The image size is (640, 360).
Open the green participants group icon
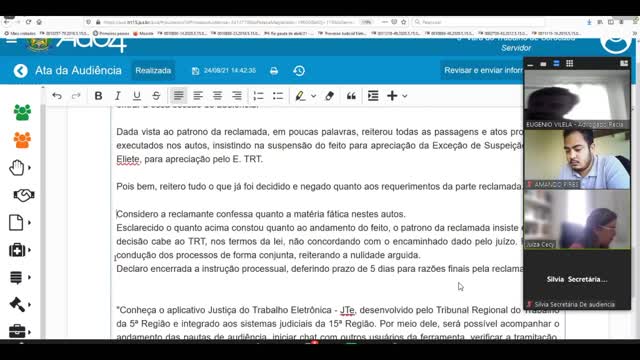[x=22, y=112]
